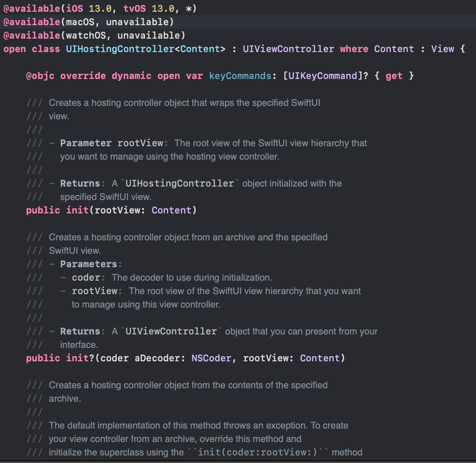Select the UIViewController superclass reference
This screenshot has height=463, width=476.
[288, 49]
